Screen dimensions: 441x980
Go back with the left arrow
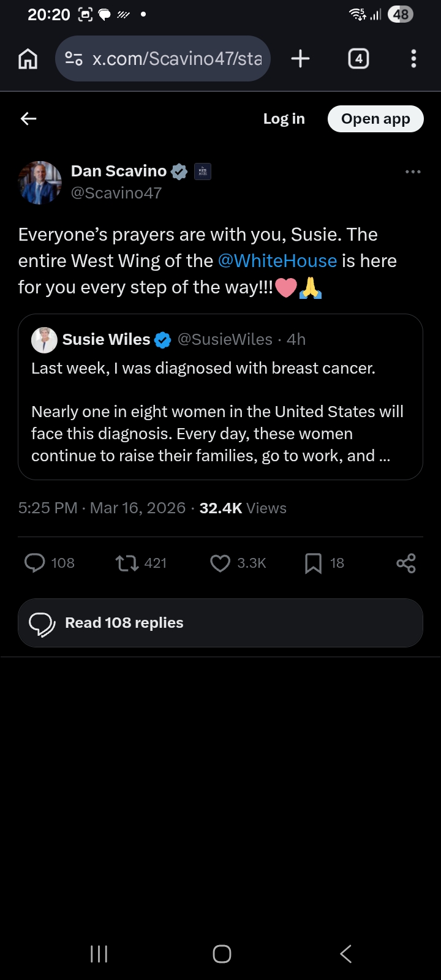click(x=29, y=119)
